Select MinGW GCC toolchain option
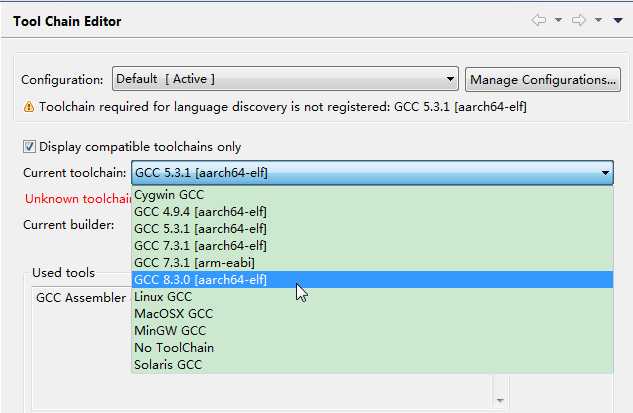This screenshot has height=413, width=633. click(372, 330)
